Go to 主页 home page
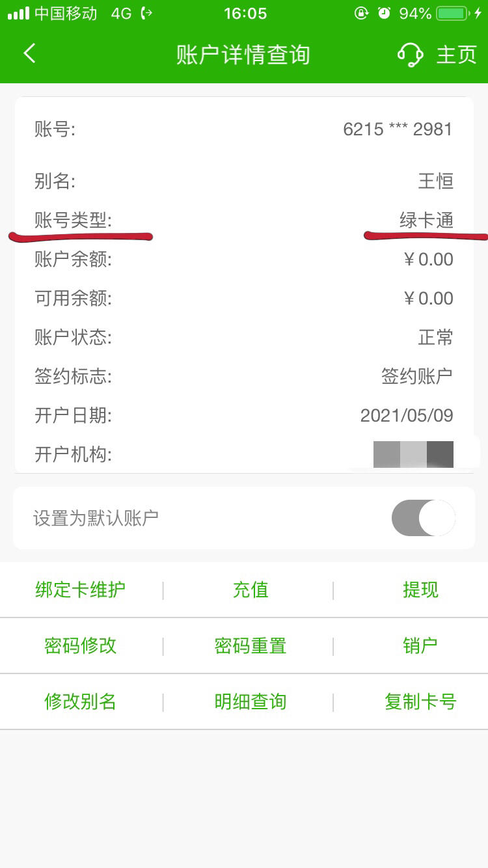The height and width of the screenshot is (868, 488). tap(457, 55)
